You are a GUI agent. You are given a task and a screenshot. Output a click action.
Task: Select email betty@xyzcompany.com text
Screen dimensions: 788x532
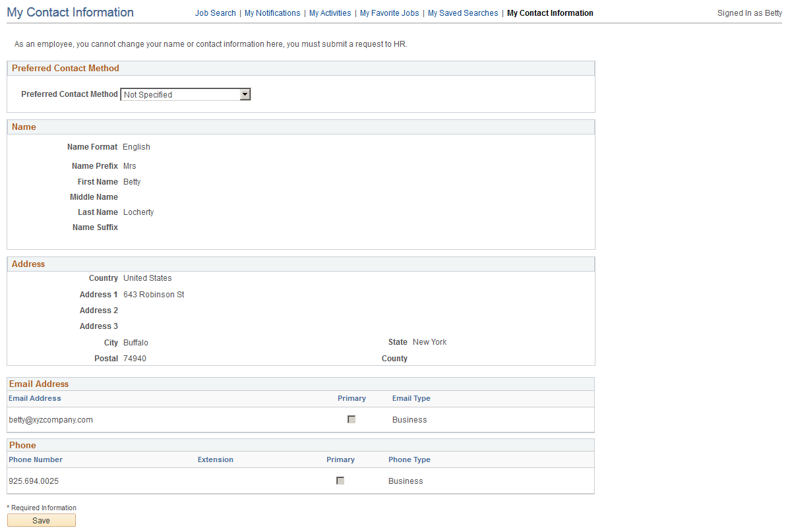[x=51, y=420]
